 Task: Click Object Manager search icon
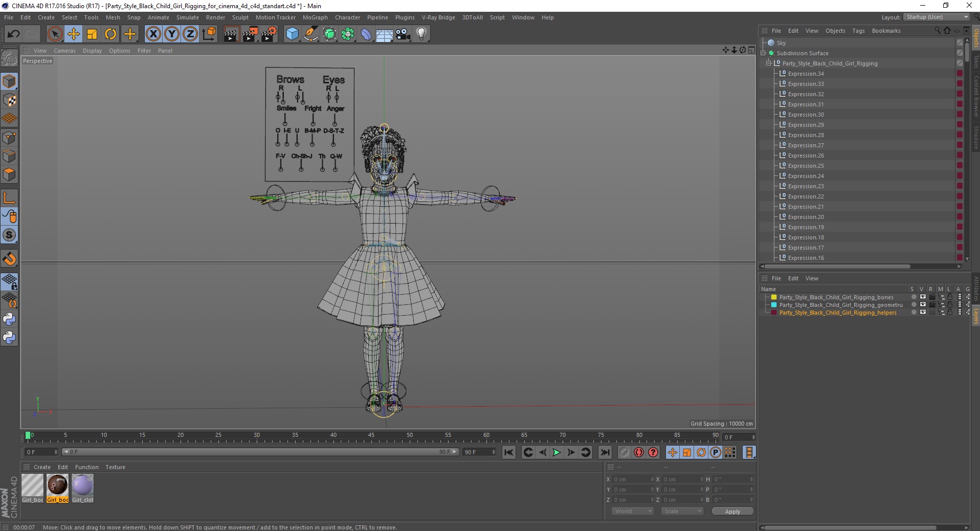click(x=937, y=31)
